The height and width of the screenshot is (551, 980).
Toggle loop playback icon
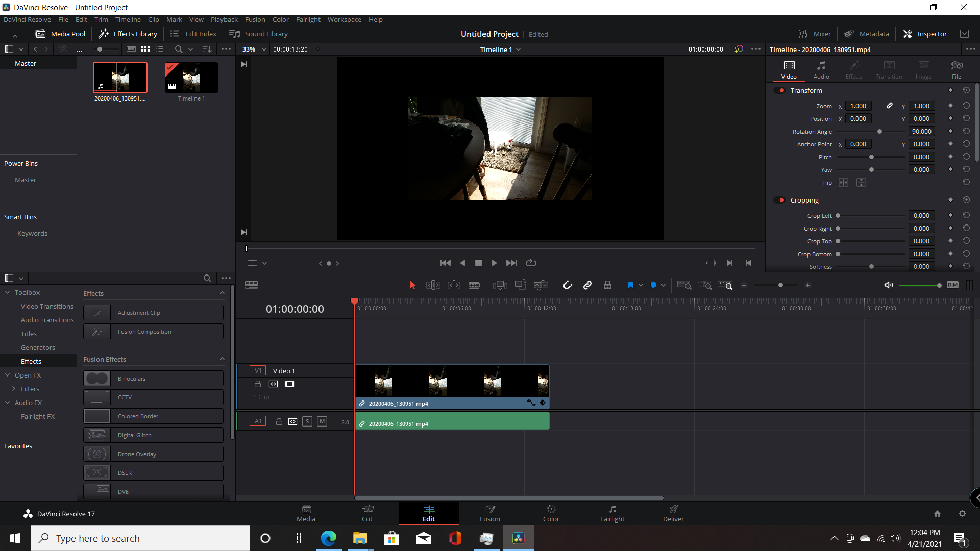531,263
